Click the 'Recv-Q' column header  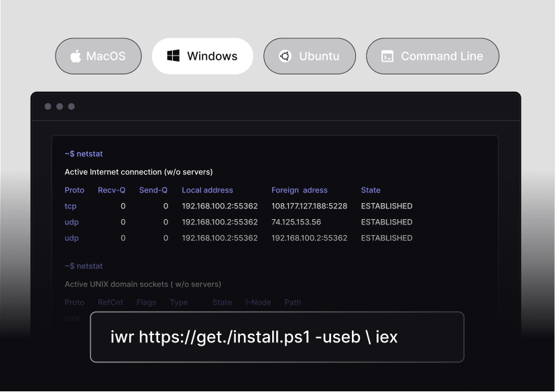(x=111, y=190)
